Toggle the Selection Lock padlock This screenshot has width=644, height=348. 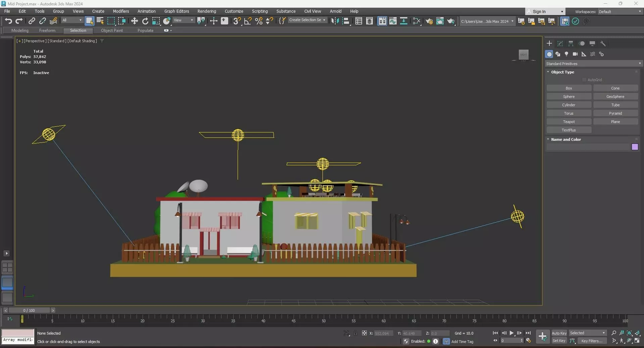click(355, 333)
